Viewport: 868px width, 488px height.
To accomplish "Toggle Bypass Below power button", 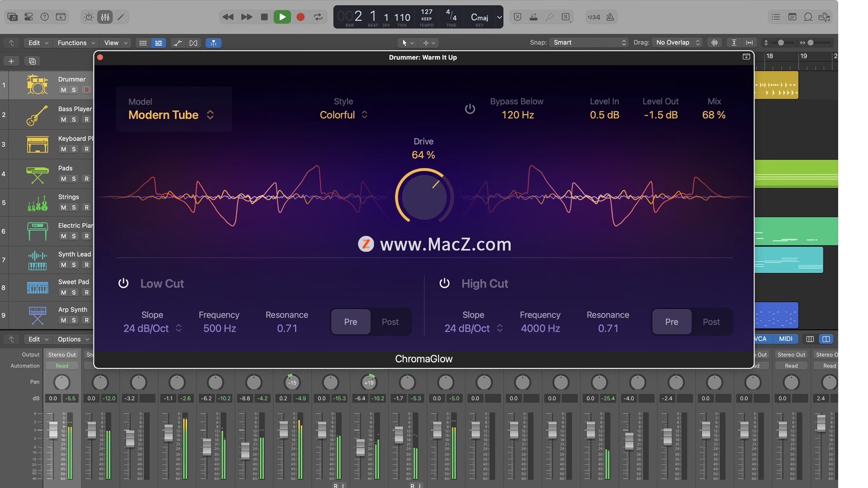I will click(x=470, y=109).
